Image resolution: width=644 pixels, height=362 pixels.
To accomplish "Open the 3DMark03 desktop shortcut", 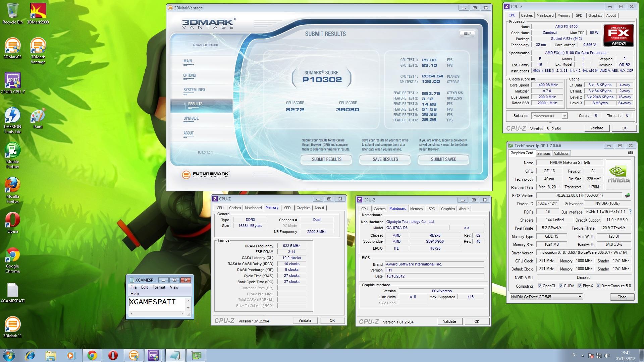I will [12, 48].
